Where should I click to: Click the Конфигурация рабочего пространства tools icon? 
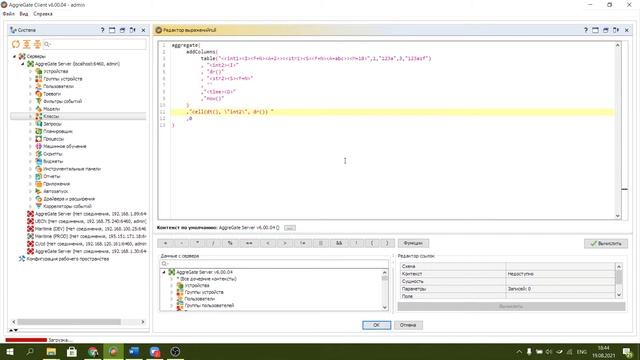[x=22, y=259]
